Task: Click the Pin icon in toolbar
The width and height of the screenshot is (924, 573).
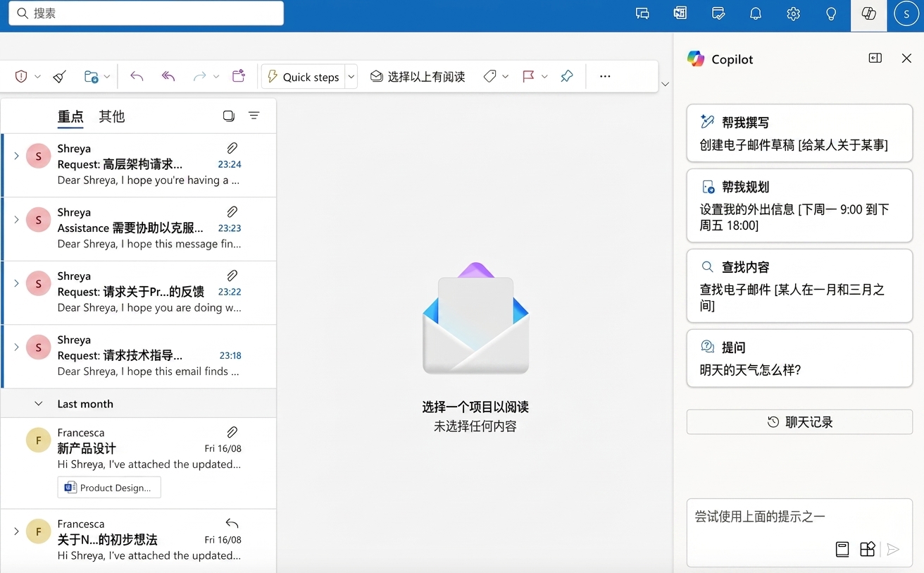Action: tap(567, 76)
